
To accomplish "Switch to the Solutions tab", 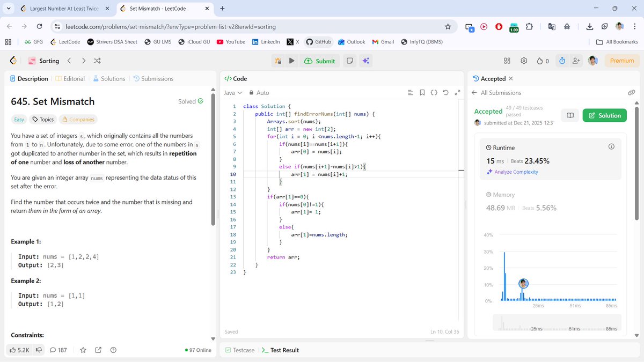I will (109, 78).
